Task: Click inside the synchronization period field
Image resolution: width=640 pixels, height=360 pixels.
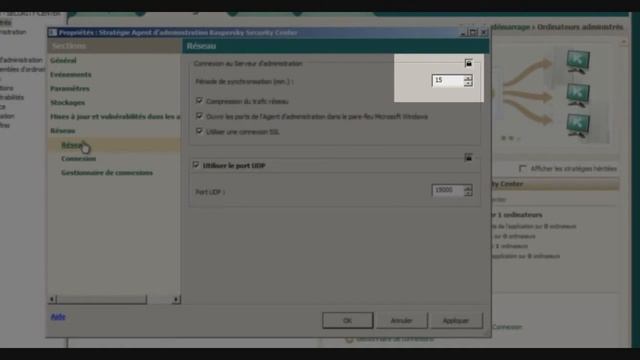Action: [x=448, y=80]
